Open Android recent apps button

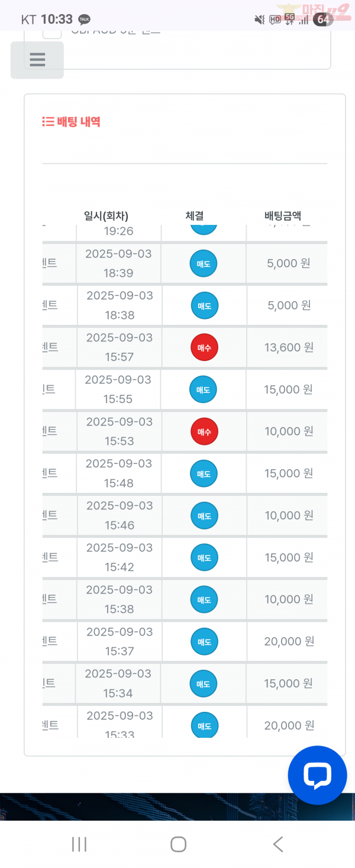point(79,844)
